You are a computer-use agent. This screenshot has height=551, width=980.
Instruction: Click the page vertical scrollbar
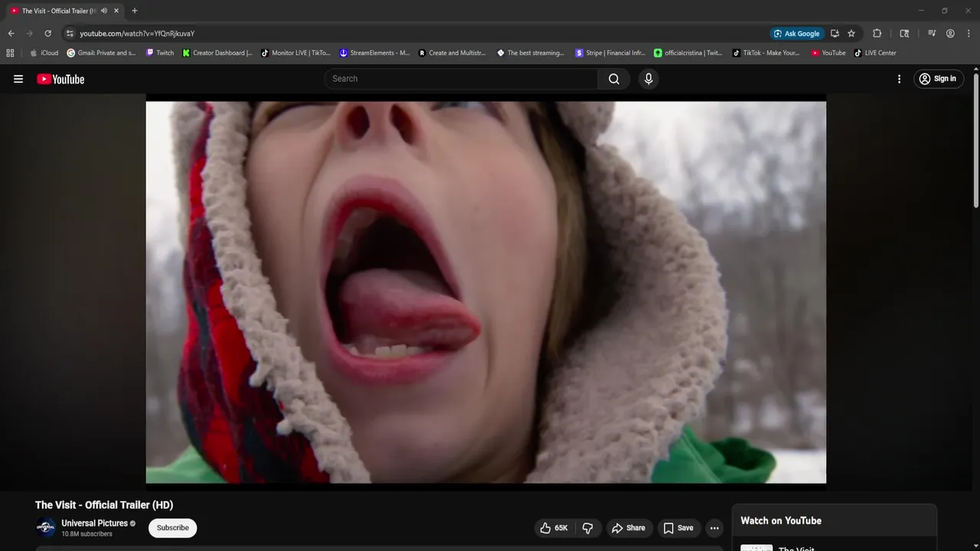pos(975,139)
